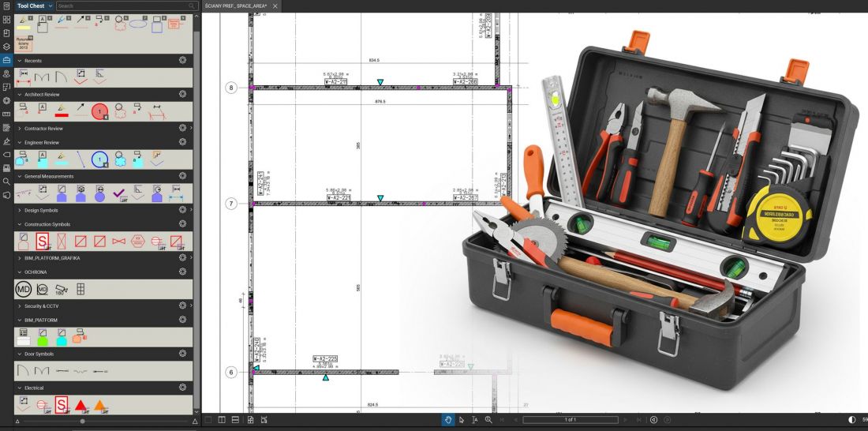Select the red cloud tool in Architect Review

pyautogui.click(x=118, y=111)
